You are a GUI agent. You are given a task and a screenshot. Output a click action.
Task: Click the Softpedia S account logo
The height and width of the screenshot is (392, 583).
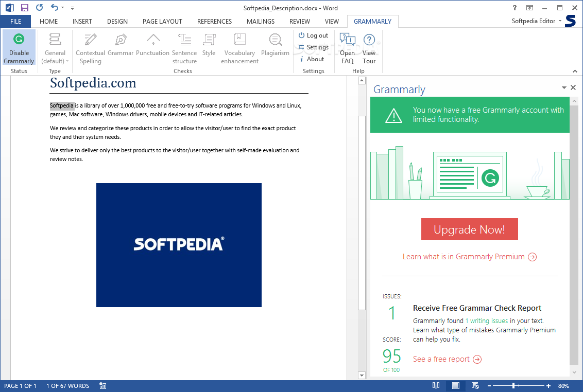(570, 21)
